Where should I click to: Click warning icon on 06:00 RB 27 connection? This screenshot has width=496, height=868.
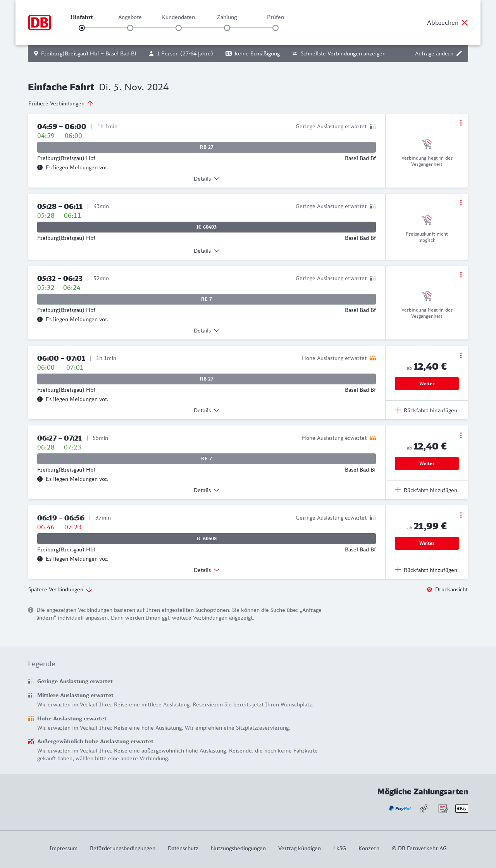[40, 399]
